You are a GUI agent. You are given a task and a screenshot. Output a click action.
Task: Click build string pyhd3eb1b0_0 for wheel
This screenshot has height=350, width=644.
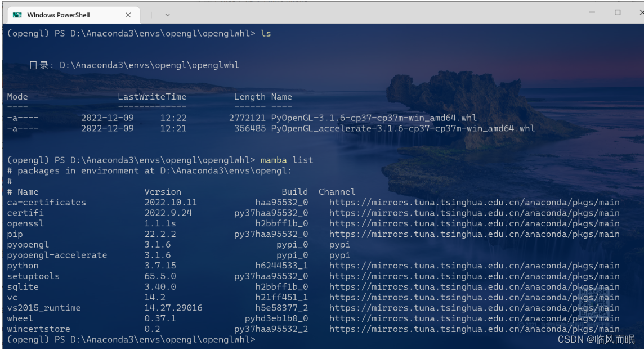click(276, 318)
